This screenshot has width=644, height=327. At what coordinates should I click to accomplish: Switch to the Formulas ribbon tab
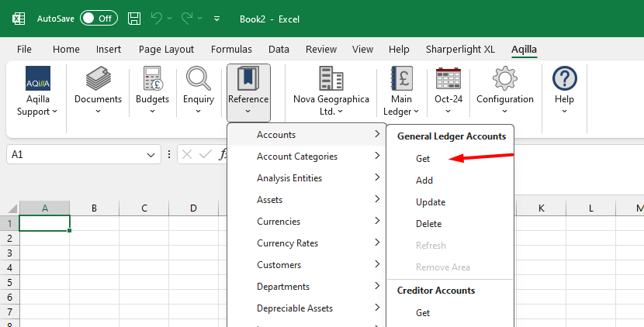click(231, 49)
